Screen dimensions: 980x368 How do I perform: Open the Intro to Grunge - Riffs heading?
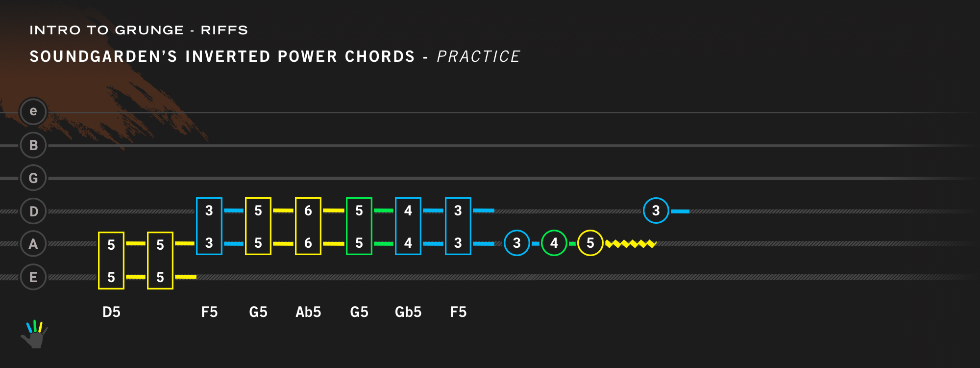coord(139,30)
